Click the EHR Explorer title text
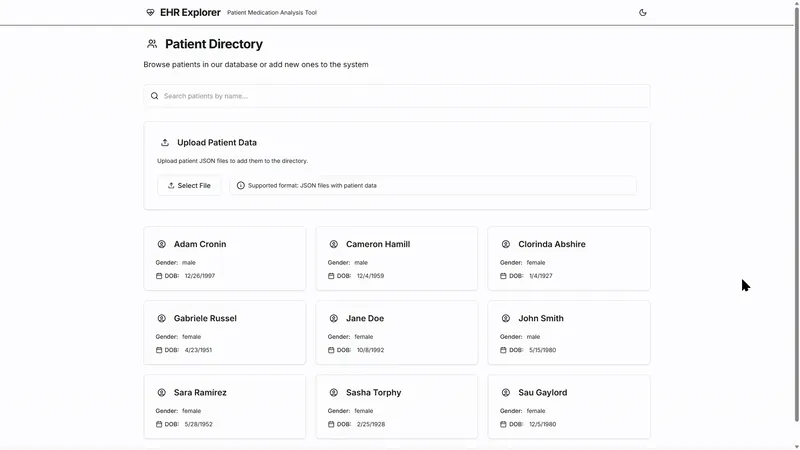Image resolution: width=800 pixels, height=450 pixels. point(190,12)
